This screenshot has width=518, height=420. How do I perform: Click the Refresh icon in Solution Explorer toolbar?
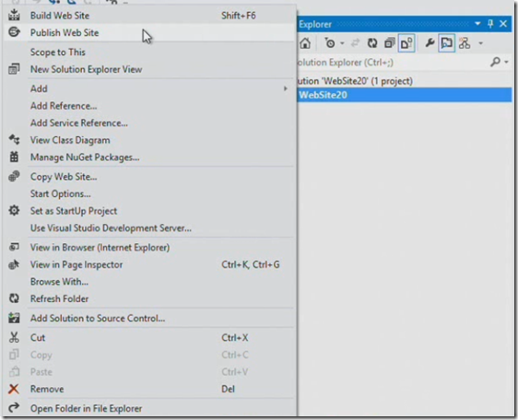(x=372, y=43)
